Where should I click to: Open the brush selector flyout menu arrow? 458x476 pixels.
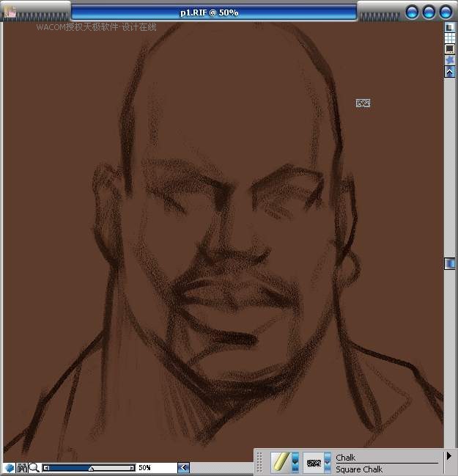pos(448,456)
